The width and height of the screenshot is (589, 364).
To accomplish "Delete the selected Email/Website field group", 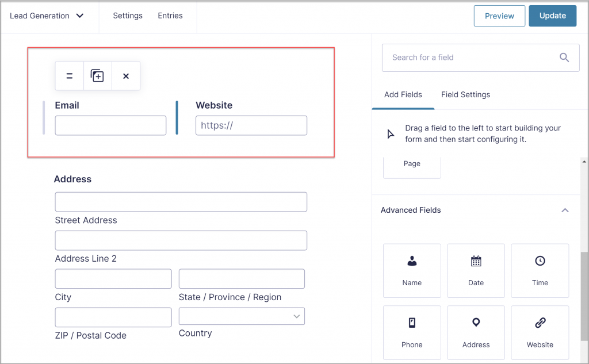I will [125, 75].
